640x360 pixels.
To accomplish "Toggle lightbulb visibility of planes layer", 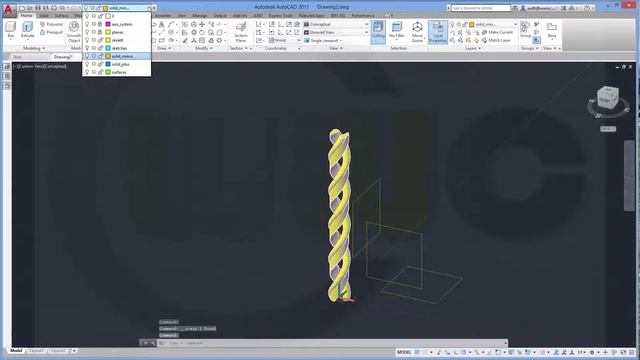I will (x=87, y=32).
